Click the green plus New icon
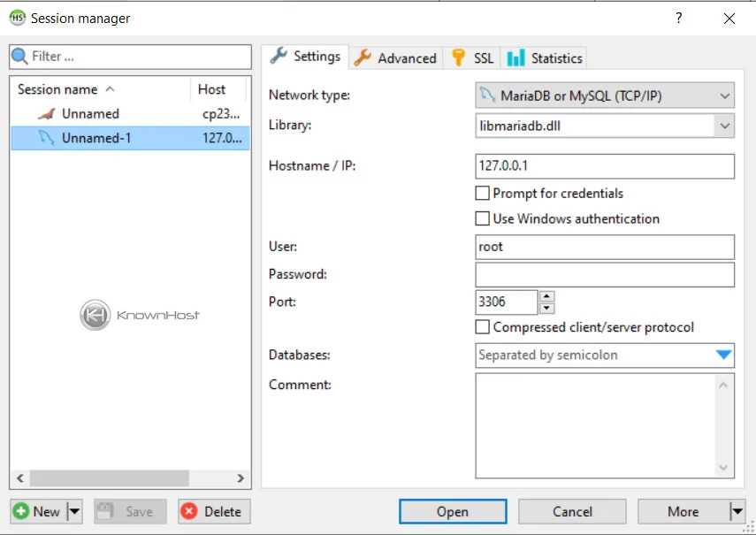The height and width of the screenshot is (535, 756). [x=21, y=511]
